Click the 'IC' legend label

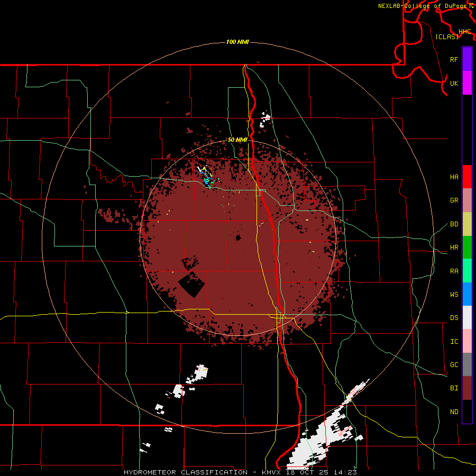[454, 342]
